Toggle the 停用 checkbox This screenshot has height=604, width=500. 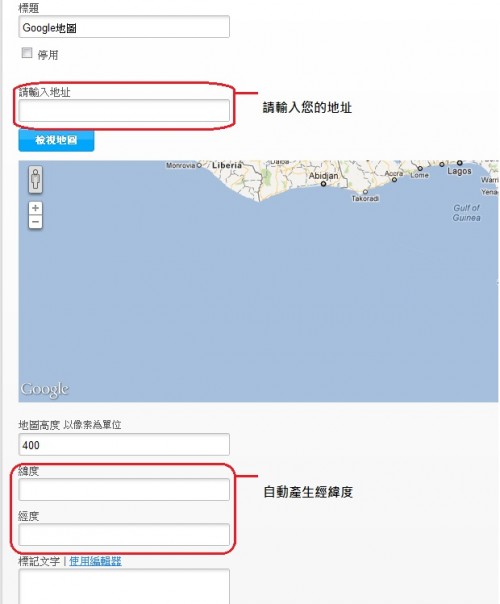click(x=27, y=52)
